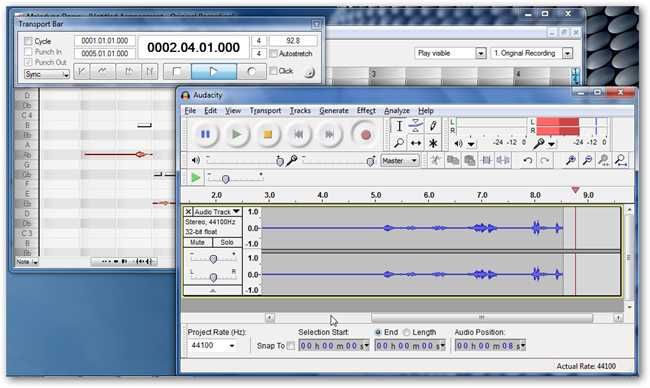The image size is (650, 388).
Task: Open the Generate menu
Action: tap(334, 111)
